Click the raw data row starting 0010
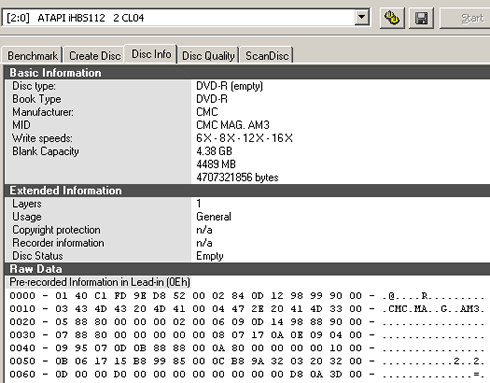Image resolution: width=490 pixels, height=383 pixels. pyautogui.click(x=247, y=309)
